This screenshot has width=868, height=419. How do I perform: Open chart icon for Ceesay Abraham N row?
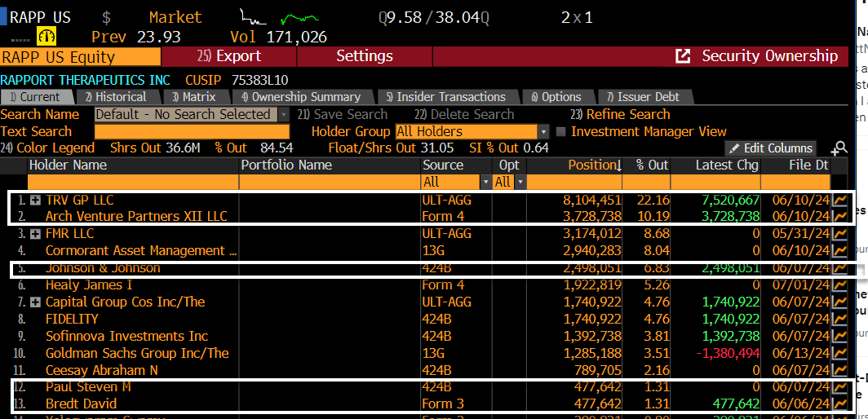pyautogui.click(x=839, y=370)
